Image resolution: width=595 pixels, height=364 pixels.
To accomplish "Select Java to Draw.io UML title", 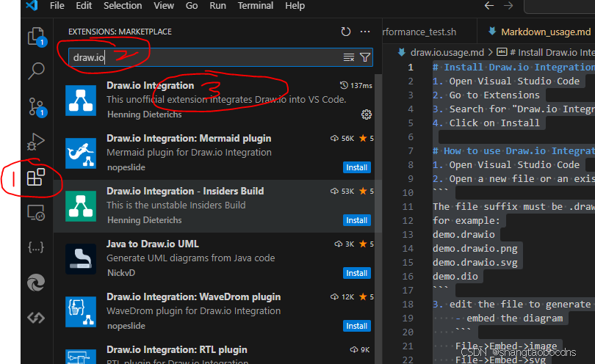I will tap(153, 244).
